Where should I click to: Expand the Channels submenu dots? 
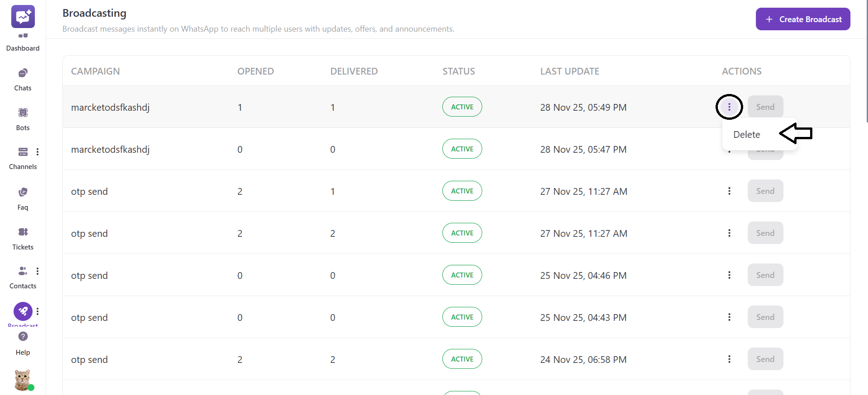click(38, 152)
